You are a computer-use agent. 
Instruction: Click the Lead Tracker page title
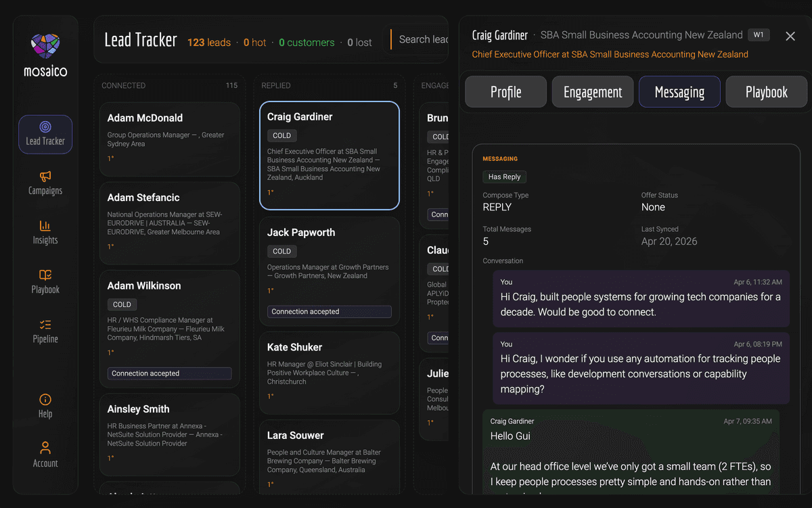click(x=141, y=40)
